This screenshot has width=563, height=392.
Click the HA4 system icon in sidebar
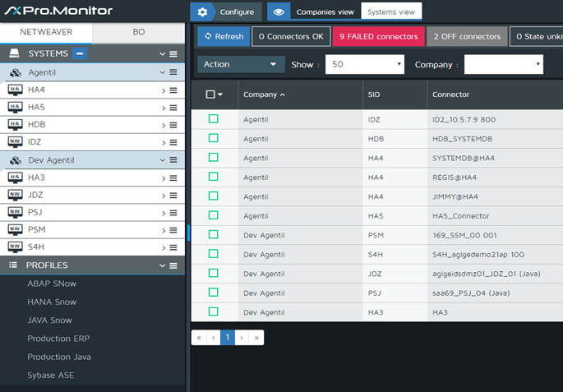click(15, 90)
